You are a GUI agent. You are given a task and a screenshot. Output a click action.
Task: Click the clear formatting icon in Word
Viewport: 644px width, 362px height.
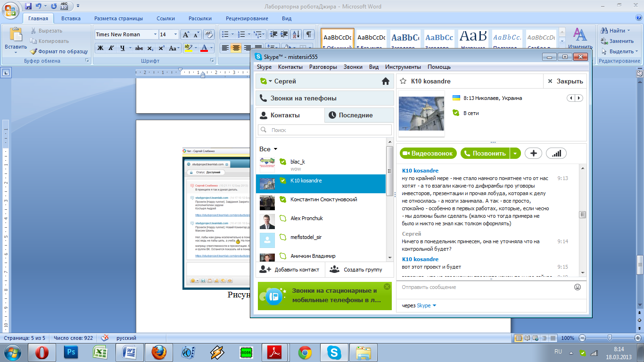pos(208,34)
